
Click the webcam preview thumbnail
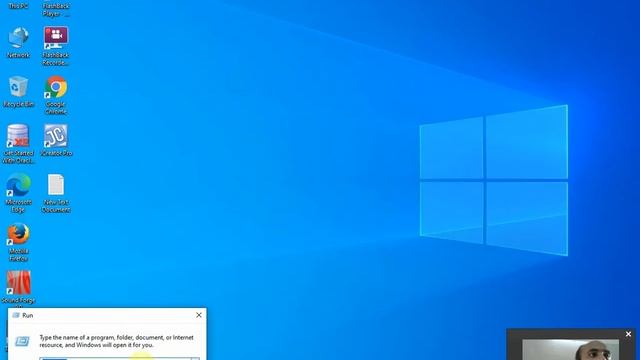click(571, 350)
